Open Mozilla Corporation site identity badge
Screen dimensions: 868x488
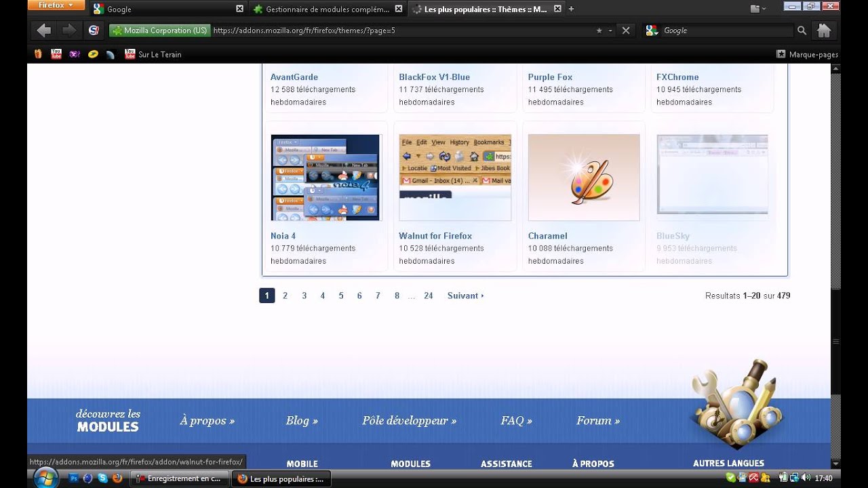[x=159, y=30]
